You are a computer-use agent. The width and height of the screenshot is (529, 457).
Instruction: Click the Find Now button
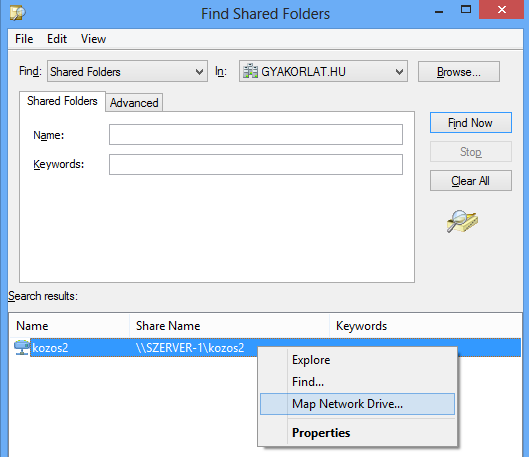pyautogui.click(x=471, y=123)
